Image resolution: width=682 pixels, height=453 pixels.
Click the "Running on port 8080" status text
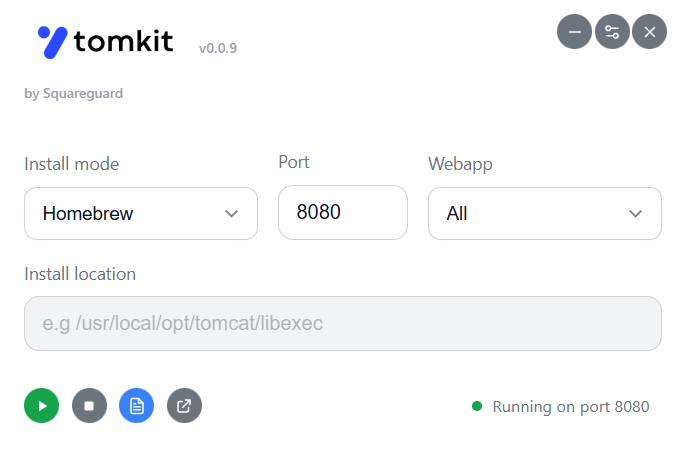pyautogui.click(x=571, y=407)
